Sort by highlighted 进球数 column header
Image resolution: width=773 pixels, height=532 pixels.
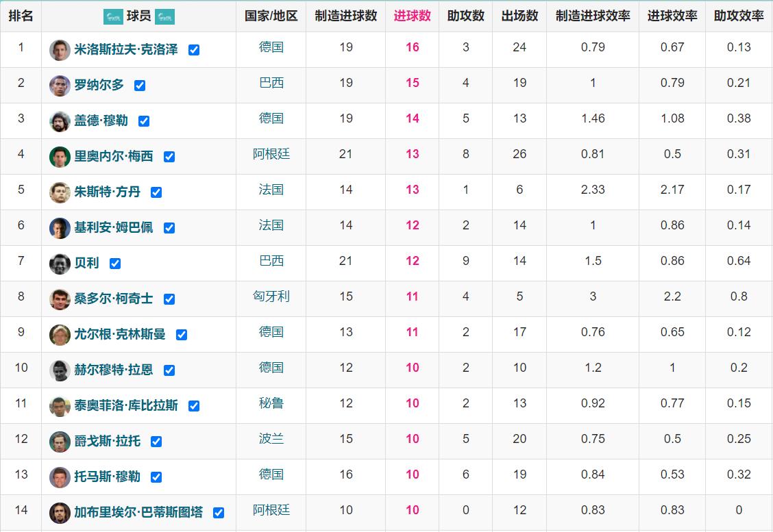click(x=412, y=16)
